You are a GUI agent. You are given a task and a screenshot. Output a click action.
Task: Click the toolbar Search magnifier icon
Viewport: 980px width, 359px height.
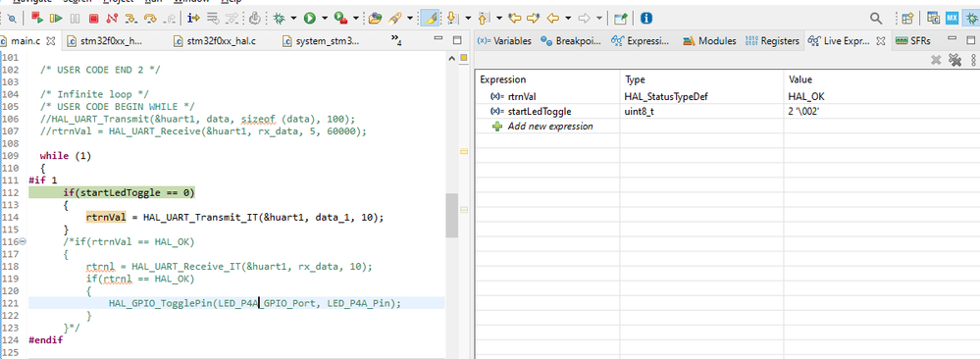click(x=877, y=18)
